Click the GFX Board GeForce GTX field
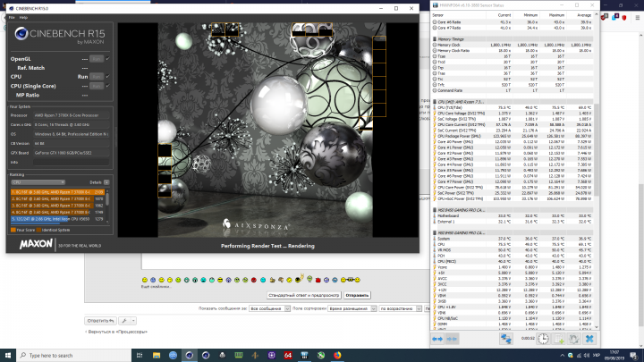This screenshot has height=362, width=644. [71, 153]
